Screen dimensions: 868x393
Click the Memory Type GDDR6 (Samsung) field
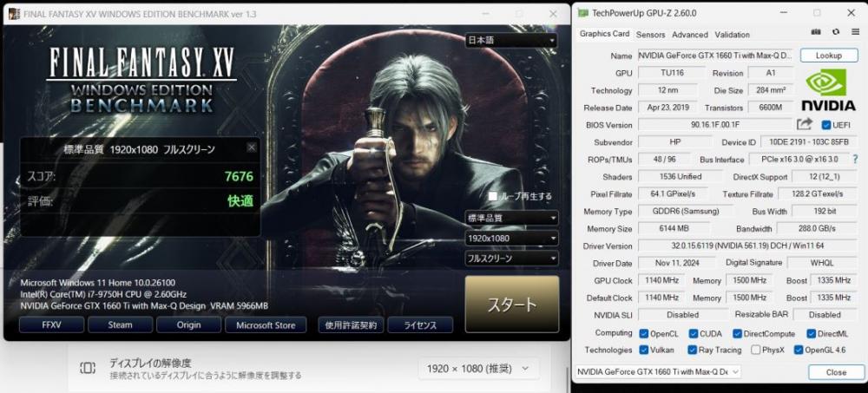[686, 212]
